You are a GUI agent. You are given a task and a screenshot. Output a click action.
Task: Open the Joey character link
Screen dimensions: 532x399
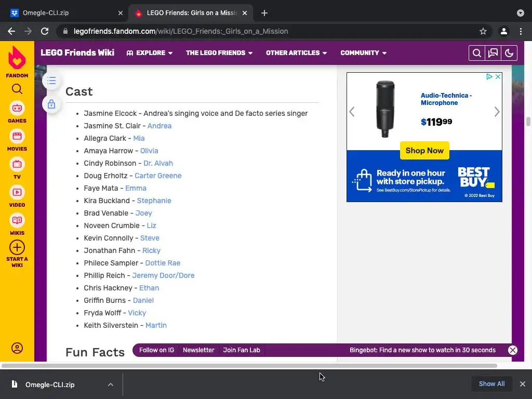pos(143,213)
